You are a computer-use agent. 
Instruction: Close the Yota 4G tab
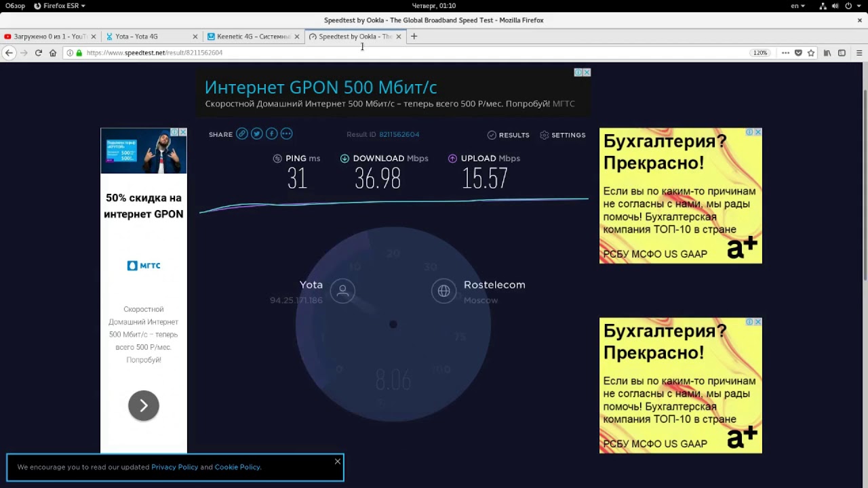click(195, 37)
